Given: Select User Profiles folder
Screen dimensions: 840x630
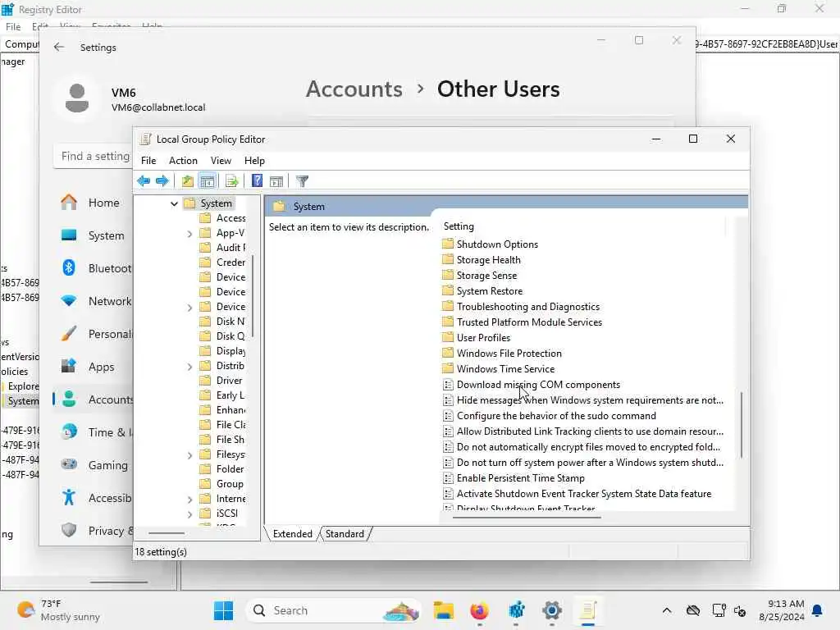Looking at the screenshot, I should pos(477,337).
